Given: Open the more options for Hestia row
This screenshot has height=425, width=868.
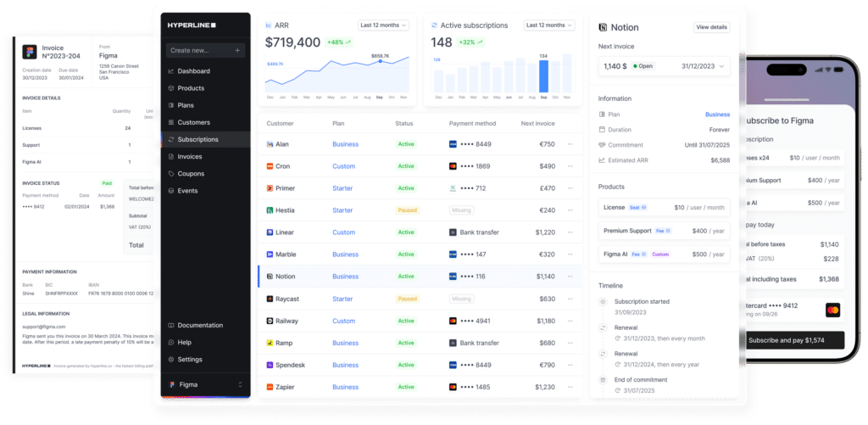Looking at the screenshot, I should [x=570, y=210].
